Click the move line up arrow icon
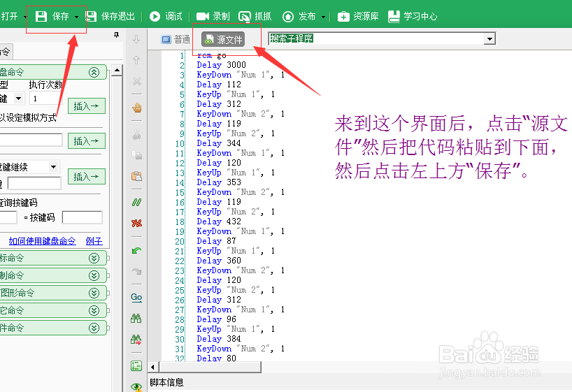 point(136,60)
